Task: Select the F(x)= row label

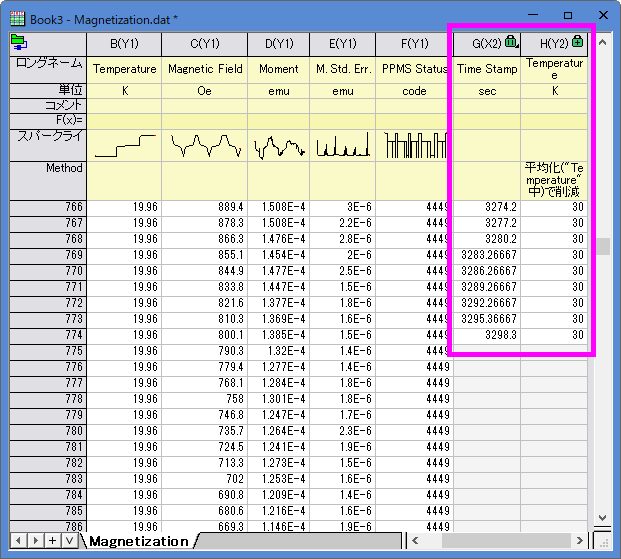Action: coord(48,121)
